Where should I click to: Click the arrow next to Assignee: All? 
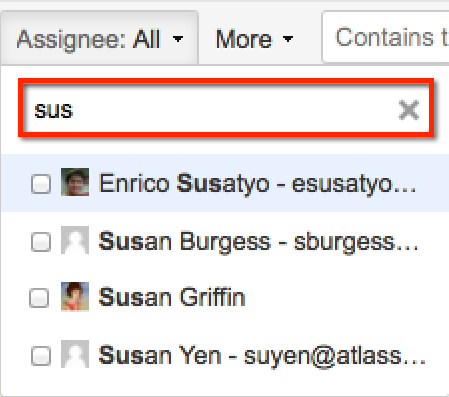pyautogui.click(x=178, y=39)
